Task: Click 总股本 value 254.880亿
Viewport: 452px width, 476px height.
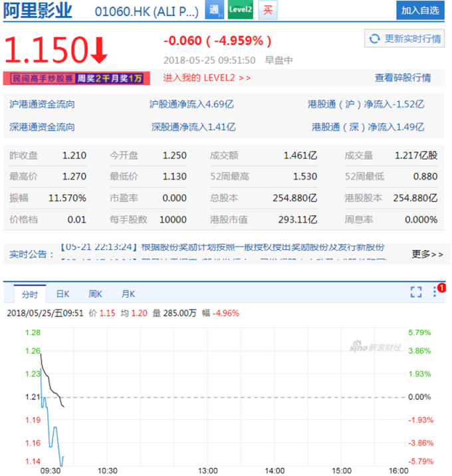Action: click(x=294, y=198)
